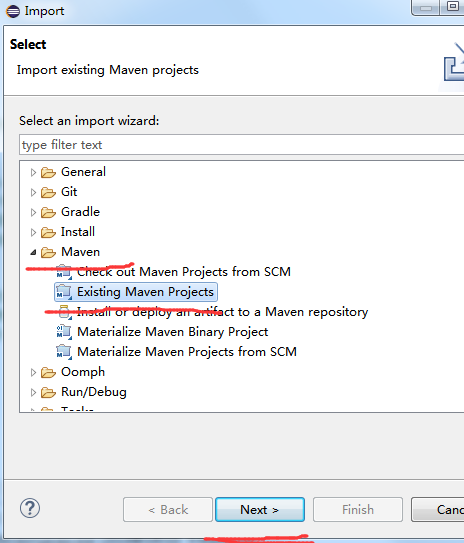Expand the Gradle category arrow
The width and height of the screenshot is (464, 543).
point(33,212)
